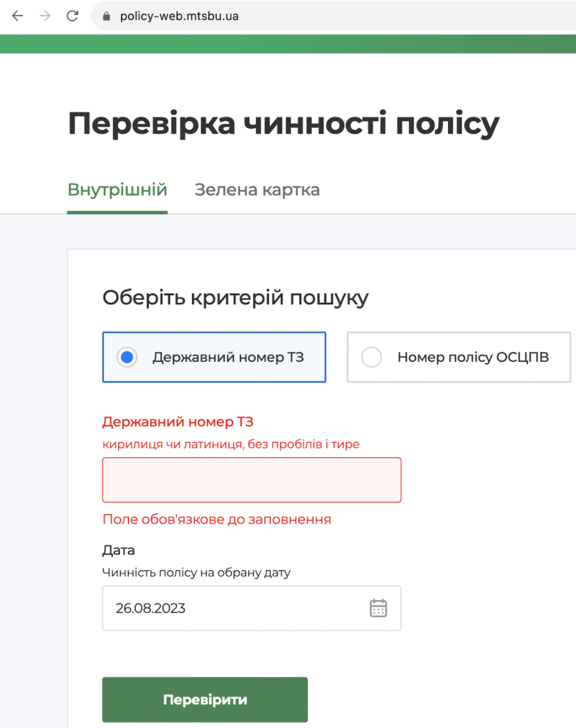Click the validation error message below the input
This screenshot has width=576, height=728.
click(217, 519)
